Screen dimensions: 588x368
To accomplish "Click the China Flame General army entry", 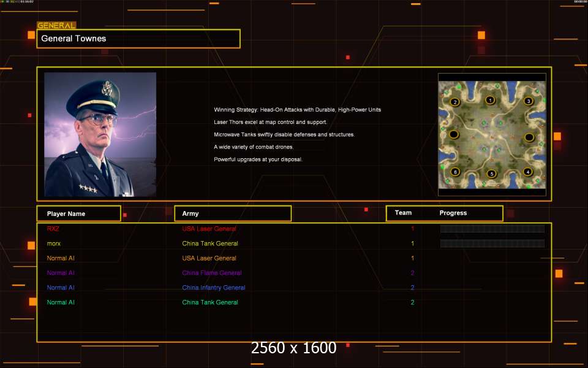I will click(x=212, y=273).
